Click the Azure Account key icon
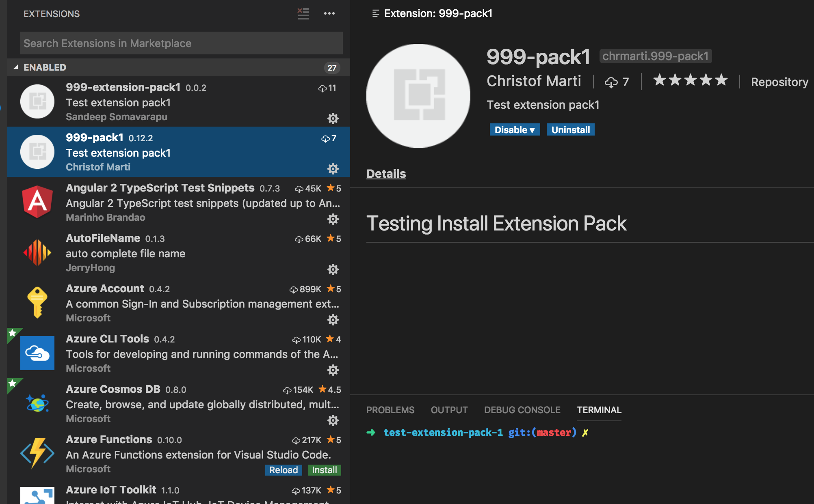814x504 pixels. [x=37, y=303]
